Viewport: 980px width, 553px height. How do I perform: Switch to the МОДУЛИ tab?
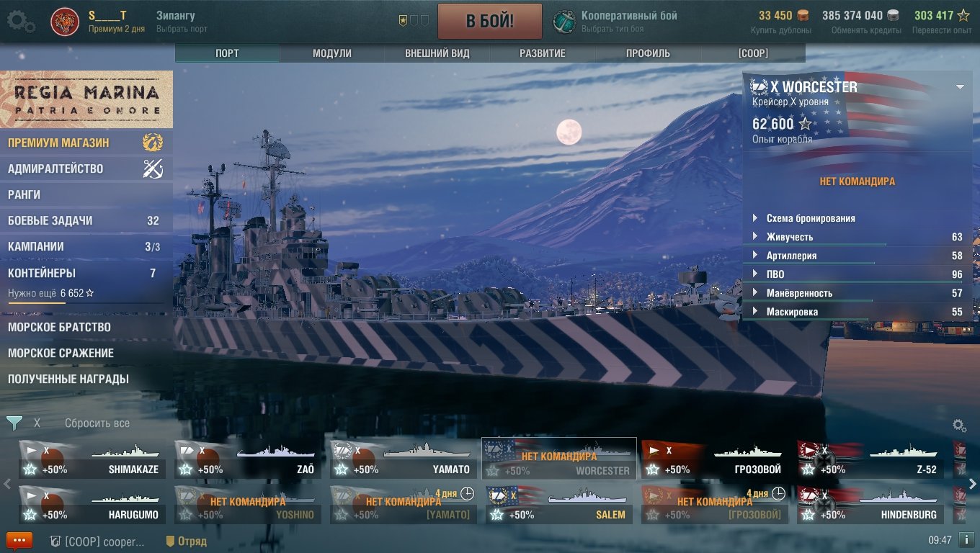point(332,53)
